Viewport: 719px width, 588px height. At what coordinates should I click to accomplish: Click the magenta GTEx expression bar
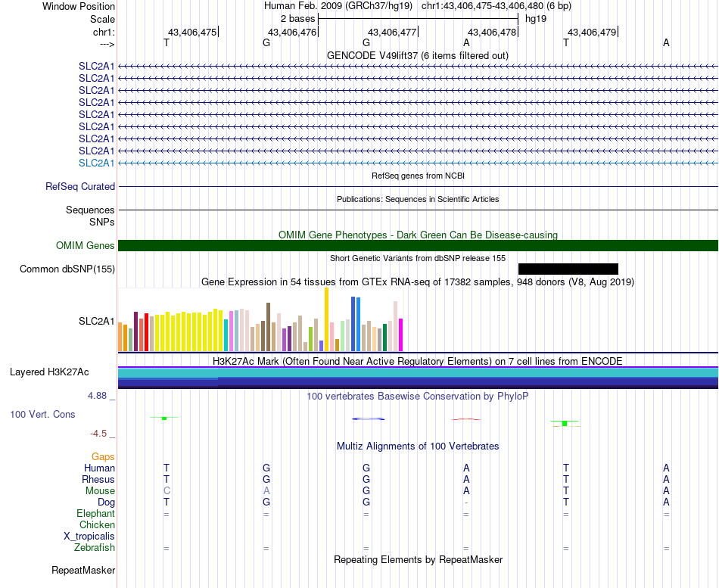point(401,334)
